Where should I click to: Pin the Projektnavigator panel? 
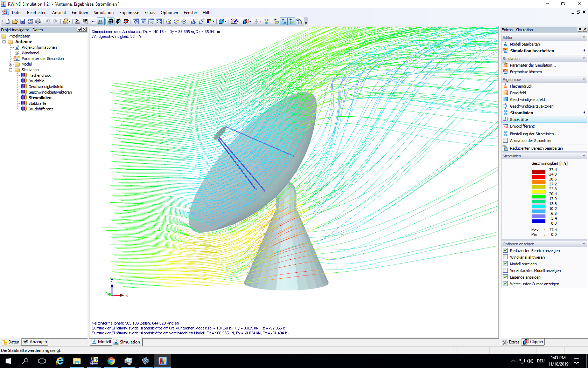point(79,29)
